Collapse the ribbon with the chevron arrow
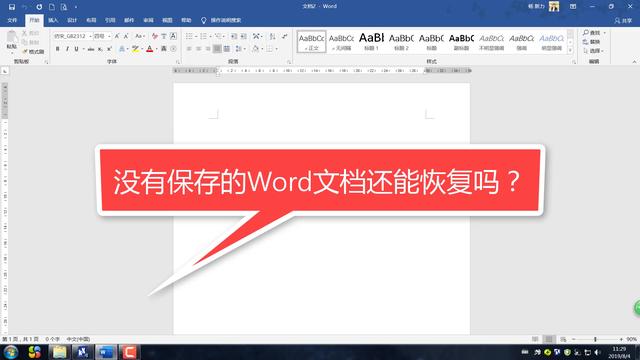This screenshot has height=360, width=640. click(x=634, y=62)
